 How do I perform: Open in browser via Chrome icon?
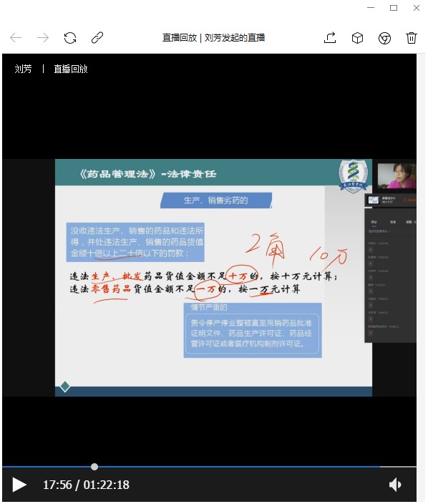[384, 38]
